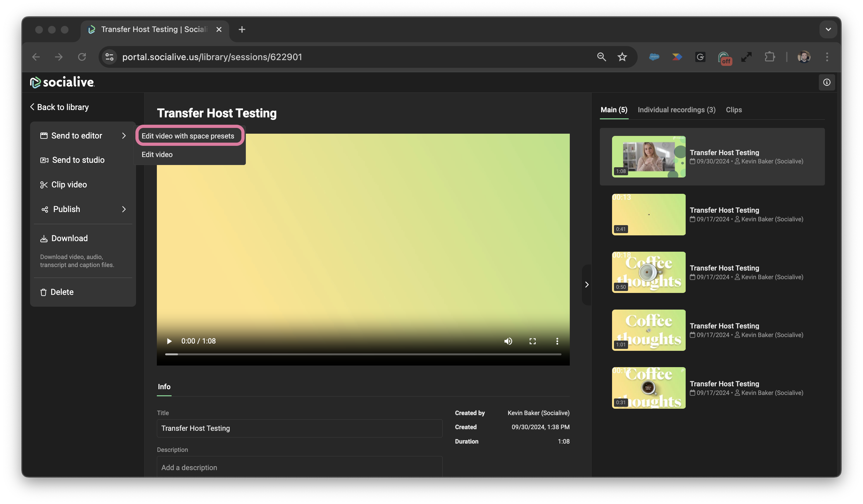This screenshot has width=863, height=504.
Task: Delete this session recording
Action: [62, 292]
